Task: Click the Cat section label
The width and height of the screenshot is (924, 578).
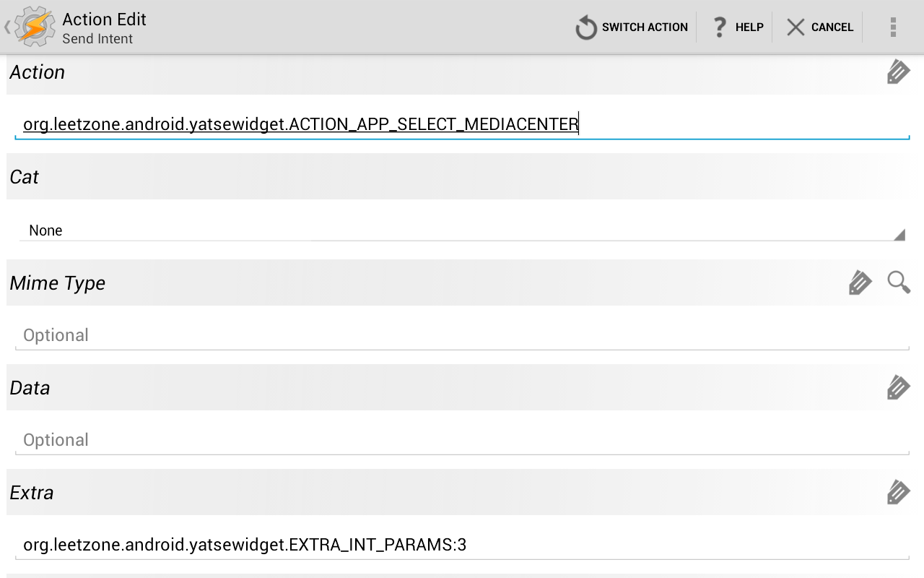Action: pyautogui.click(x=25, y=177)
